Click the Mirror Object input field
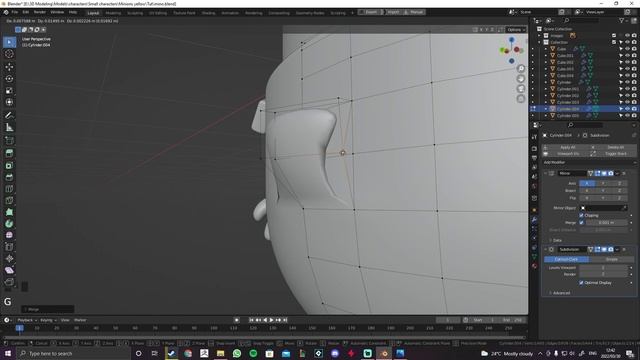Viewport: 640px width, 360px height. (603, 208)
